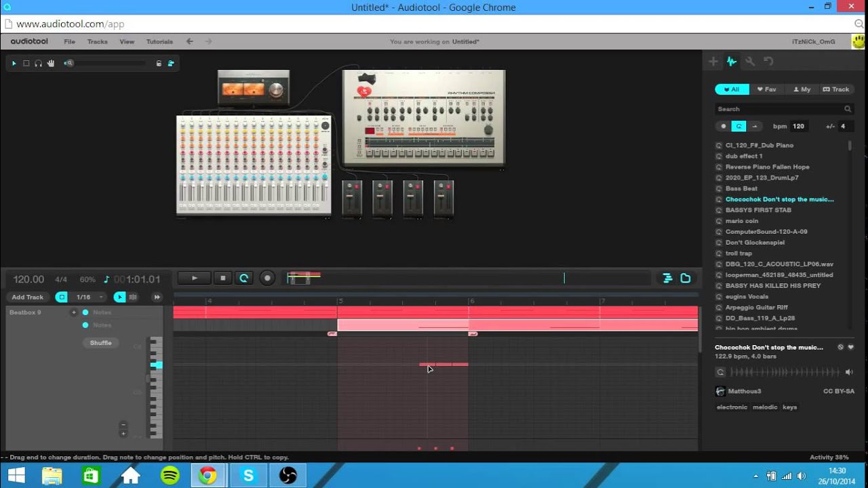Click the bpm value 120 field
Screen dimensions: 868x488
click(x=799, y=126)
